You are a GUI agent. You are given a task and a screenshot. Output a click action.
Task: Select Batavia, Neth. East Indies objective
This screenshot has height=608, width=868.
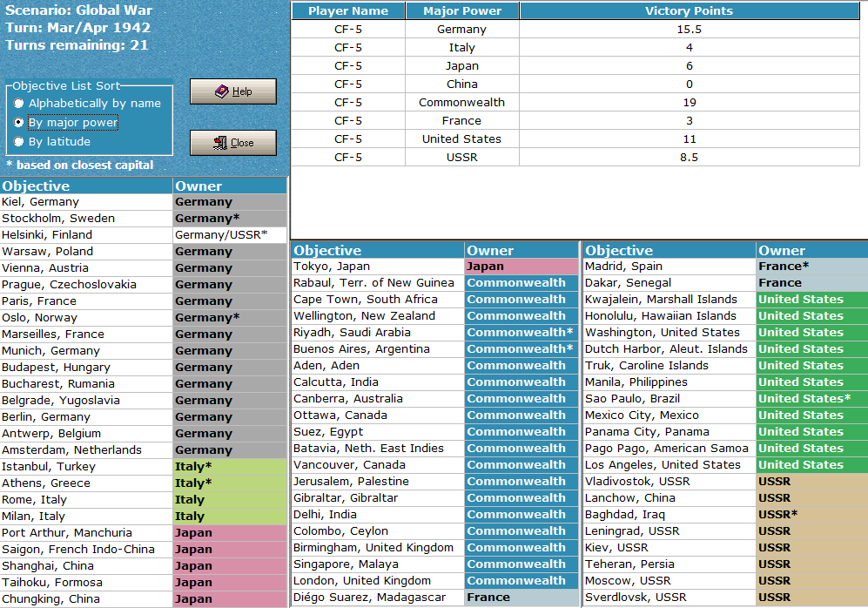click(x=378, y=449)
